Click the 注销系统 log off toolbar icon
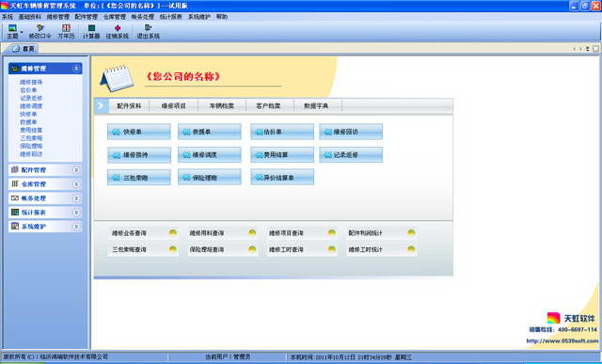 [117, 31]
